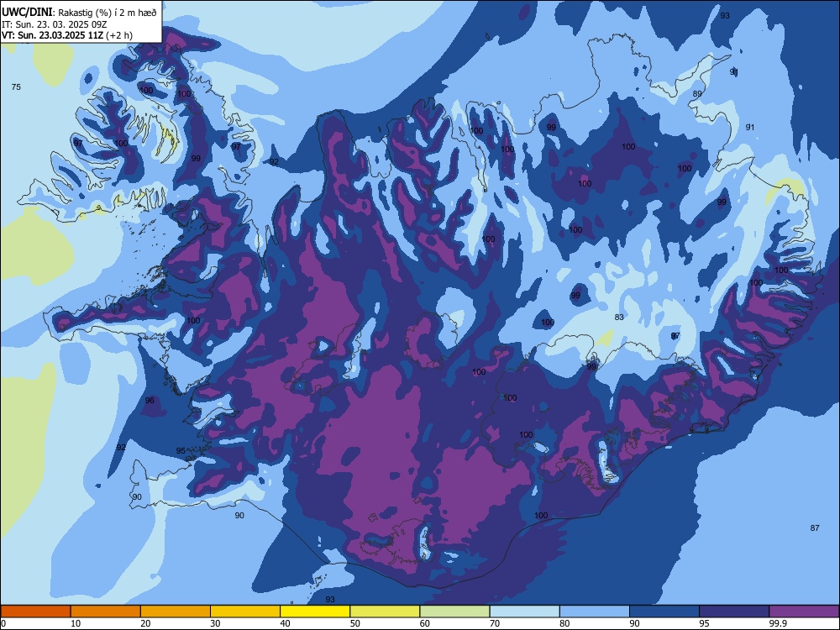
Task: Click the '96' humidity value on the map
Action: 150,400
